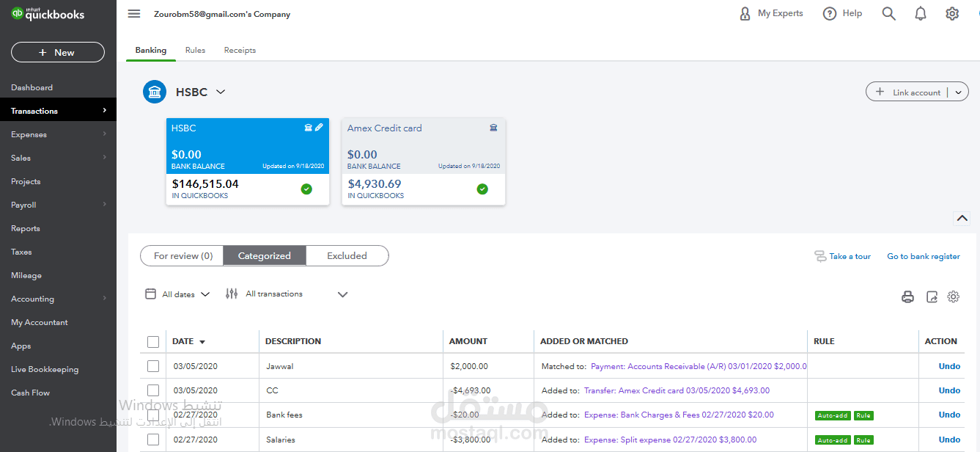Check the Jawwal transaction row
This screenshot has width=980, height=452.
[x=153, y=366]
